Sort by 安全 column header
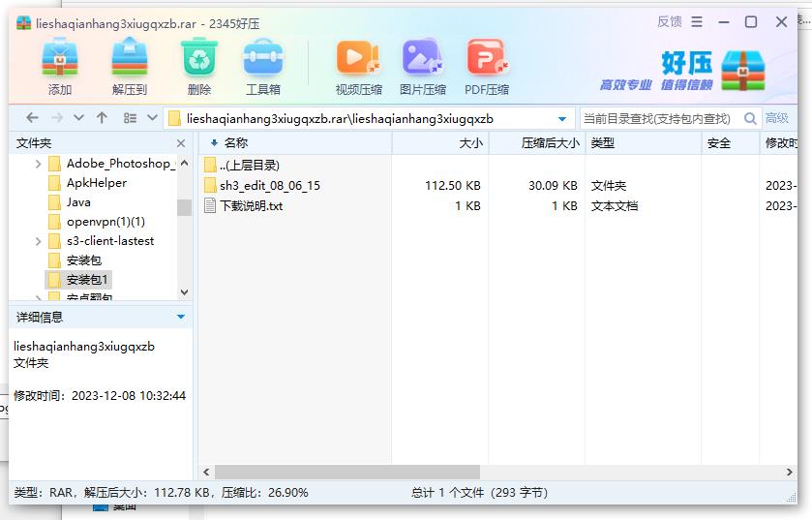 pos(731,143)
